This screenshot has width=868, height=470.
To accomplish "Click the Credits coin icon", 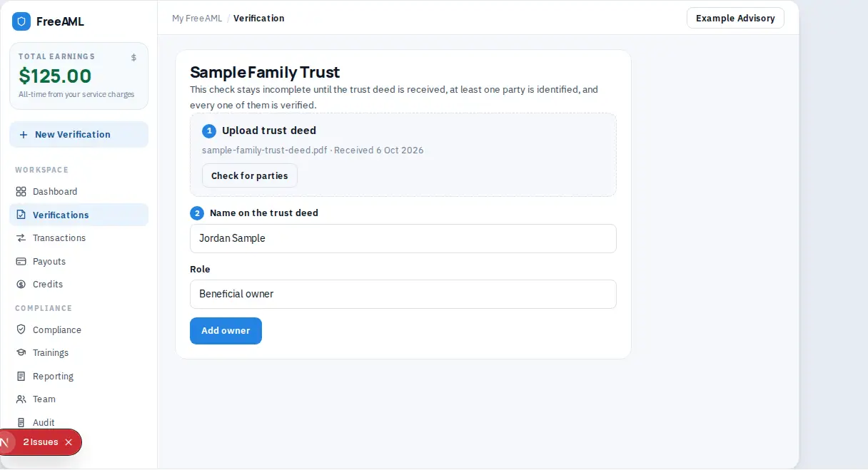I will click(21, 285).
